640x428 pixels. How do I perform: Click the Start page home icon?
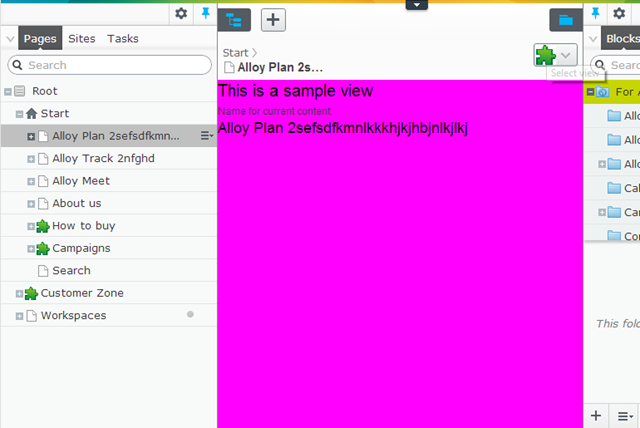[31, 114]
